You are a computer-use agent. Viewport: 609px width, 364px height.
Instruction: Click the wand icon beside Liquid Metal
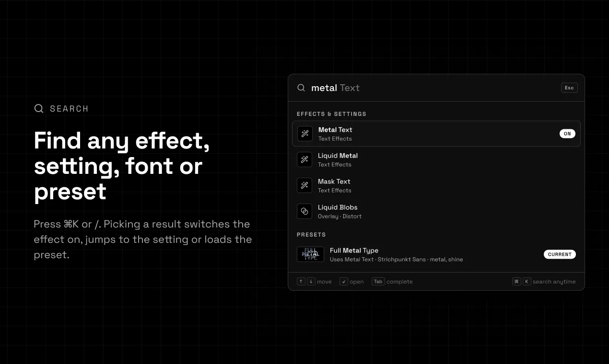(304, 159)
